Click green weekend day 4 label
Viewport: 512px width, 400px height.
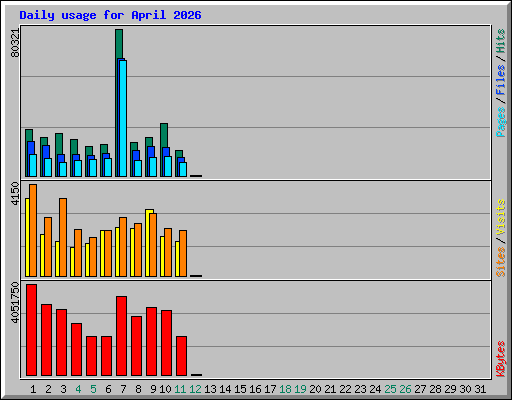click(78, 389)
